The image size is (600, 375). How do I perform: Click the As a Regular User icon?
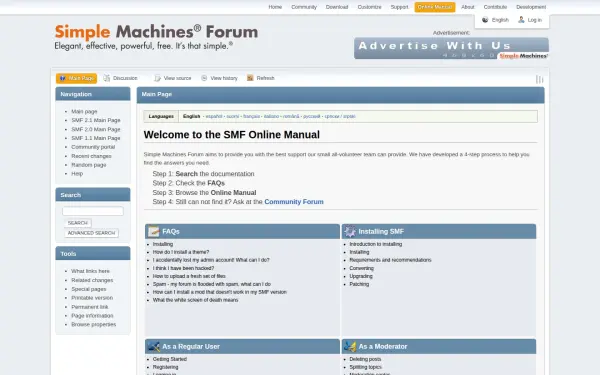pos(154,346)
